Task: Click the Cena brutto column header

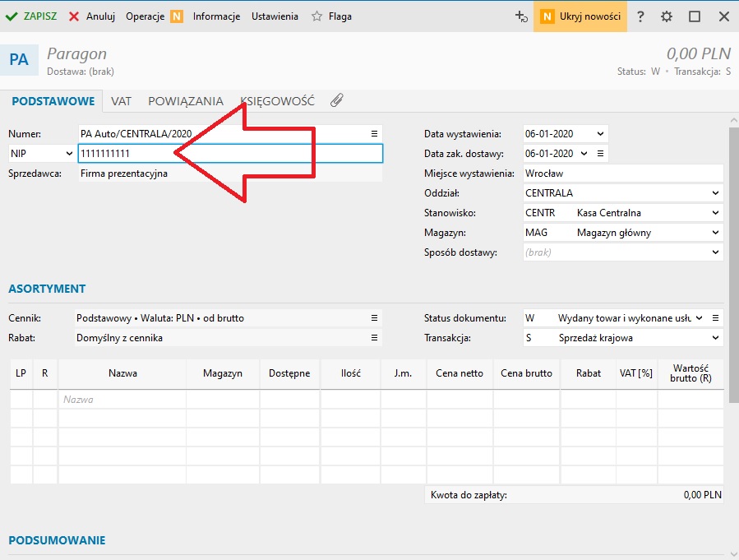Action: tap(526, 373)
